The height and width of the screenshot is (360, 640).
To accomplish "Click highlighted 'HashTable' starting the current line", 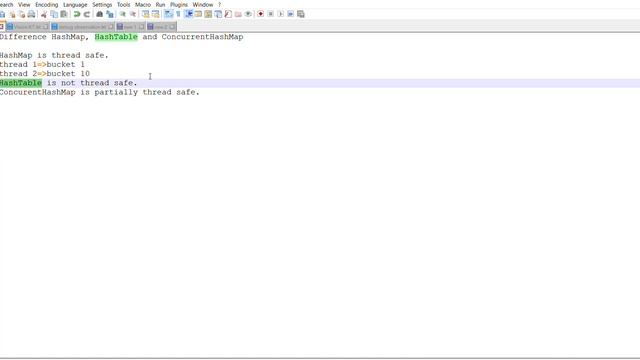I will click(x=21, y=83).
